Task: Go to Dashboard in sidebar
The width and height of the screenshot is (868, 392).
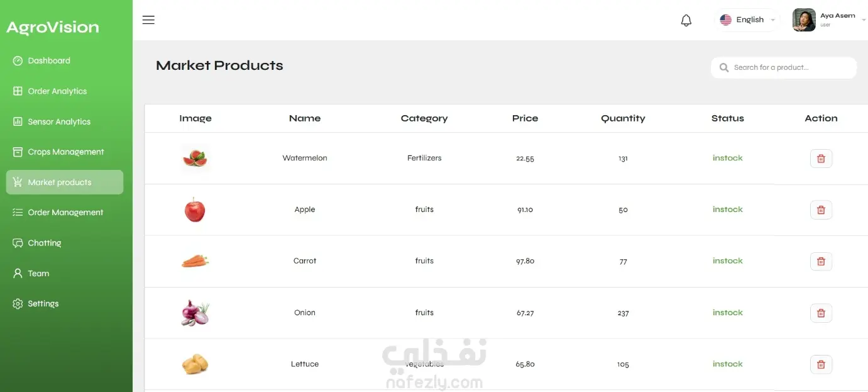Action: click(x=49, y=61)
